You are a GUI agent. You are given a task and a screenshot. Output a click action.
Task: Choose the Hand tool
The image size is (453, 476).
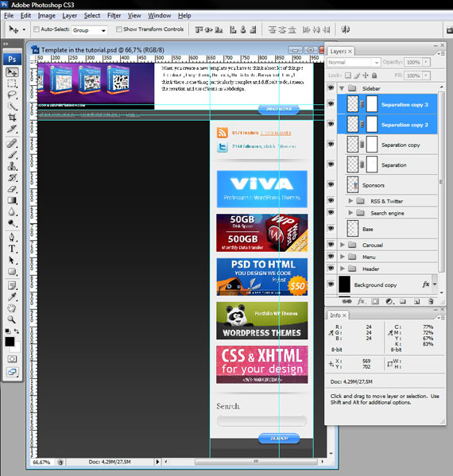pyautogui.click(x=12, y=308)
